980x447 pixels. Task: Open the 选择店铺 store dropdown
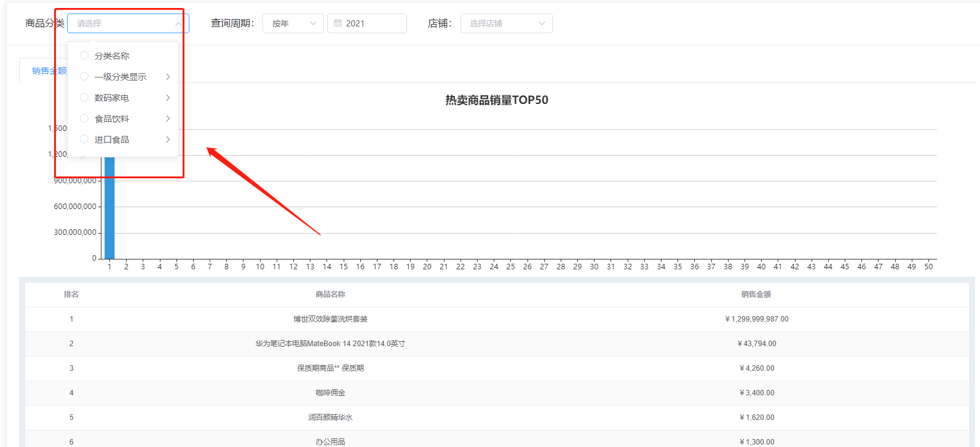coord(507,23)
